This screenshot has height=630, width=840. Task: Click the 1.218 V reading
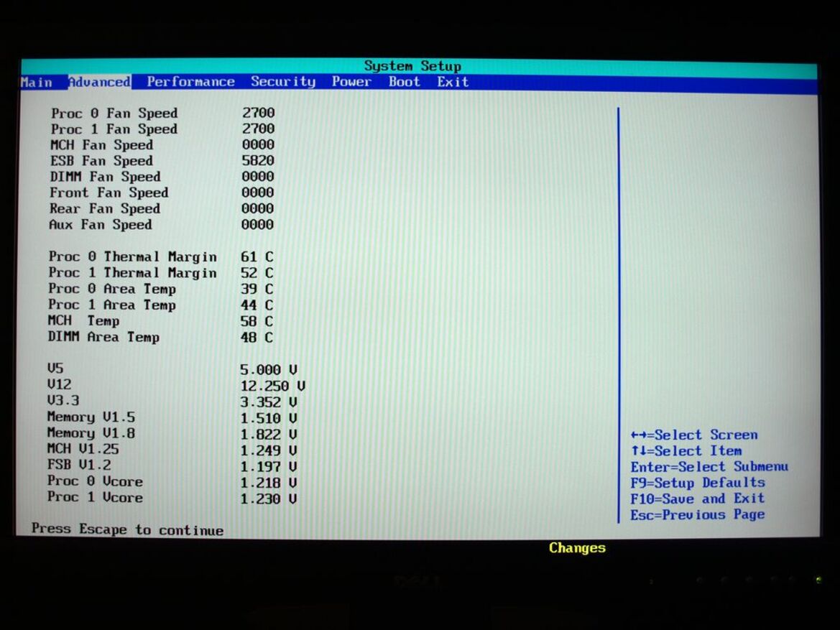pos(269,483)
